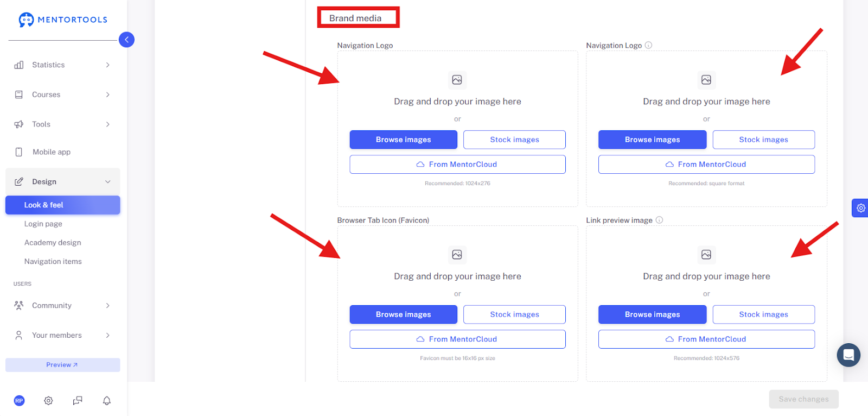868x416 pixels.
Task: Expand the Courses menu
Action: pyautogui.click(x=63, y=94)
